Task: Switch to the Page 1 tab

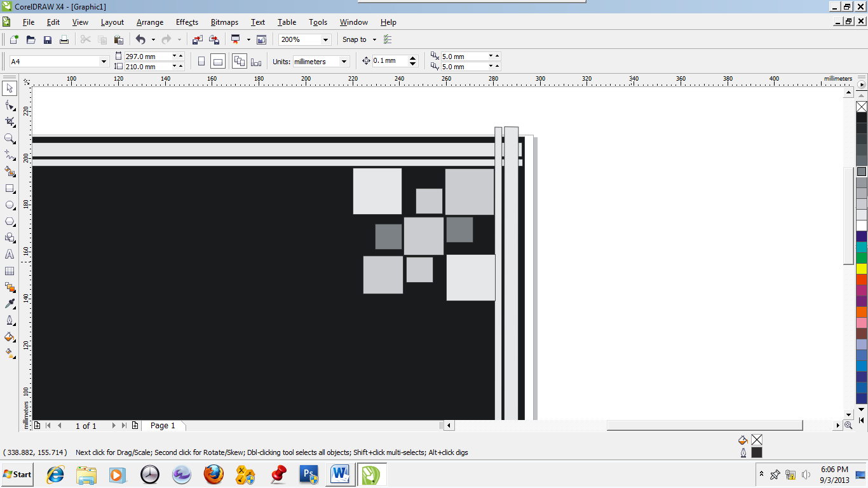Action: pos(163,426)
